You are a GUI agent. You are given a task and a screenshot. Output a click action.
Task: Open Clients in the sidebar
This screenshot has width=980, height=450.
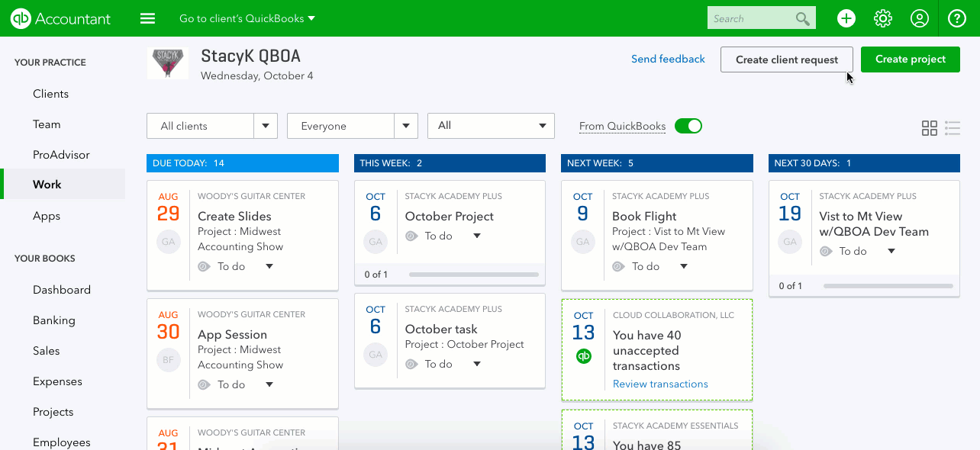[x=50, y=94]
